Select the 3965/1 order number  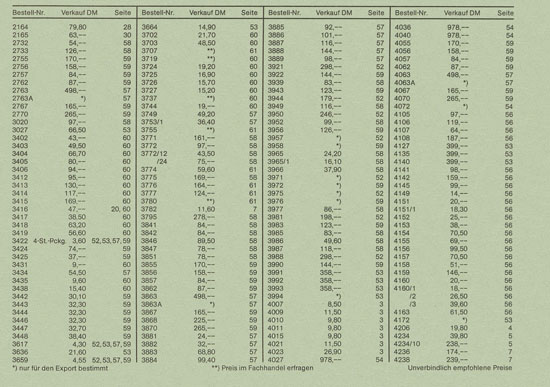click(x=279, y=161)
